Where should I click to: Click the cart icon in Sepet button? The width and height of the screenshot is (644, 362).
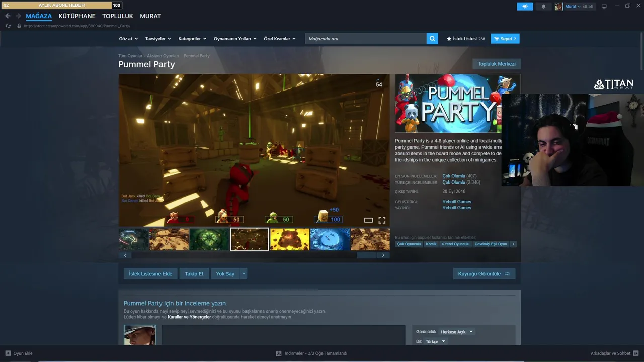point(497,39)
